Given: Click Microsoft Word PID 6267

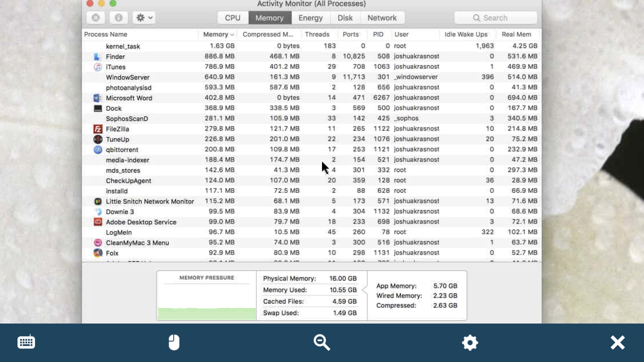Looking at the screenshot, I should pyautogui.click(x=381, y=98).
